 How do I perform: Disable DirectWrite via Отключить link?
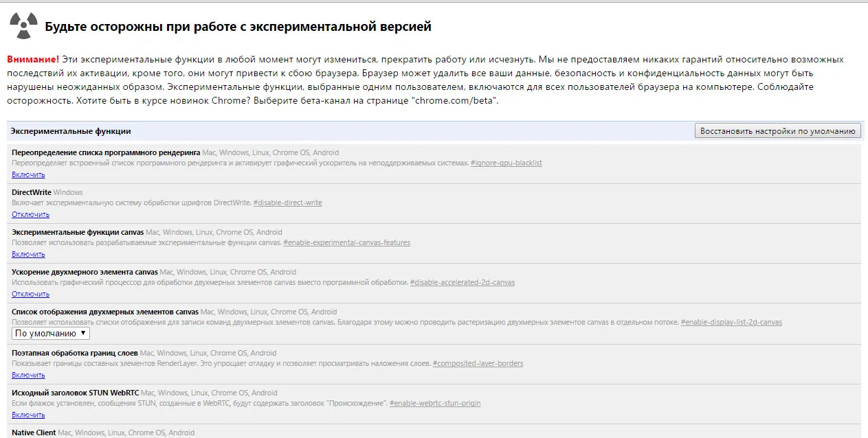tap(30, 214)
